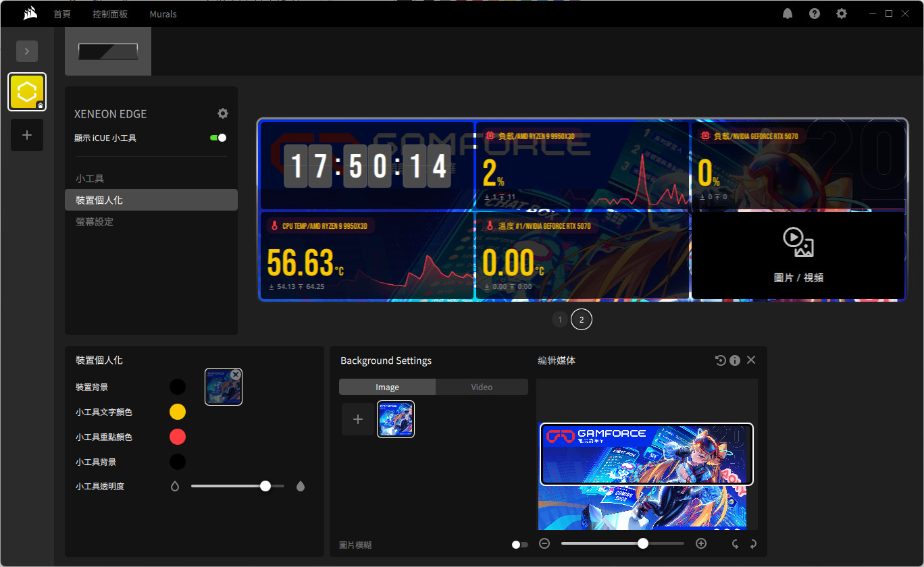
Task: Open XENEON EDGE device settings gear
Action: (x=223, y=113)
